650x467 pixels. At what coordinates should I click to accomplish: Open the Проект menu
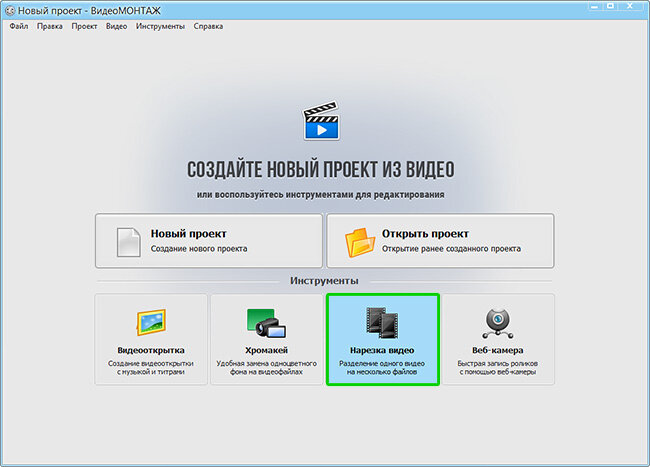tap(84, 26)
